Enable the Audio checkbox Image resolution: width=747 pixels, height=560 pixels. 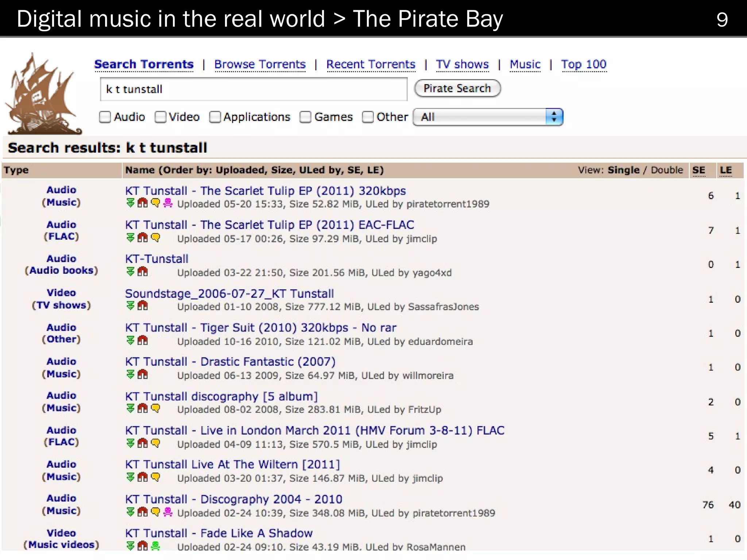coord(105,117)
